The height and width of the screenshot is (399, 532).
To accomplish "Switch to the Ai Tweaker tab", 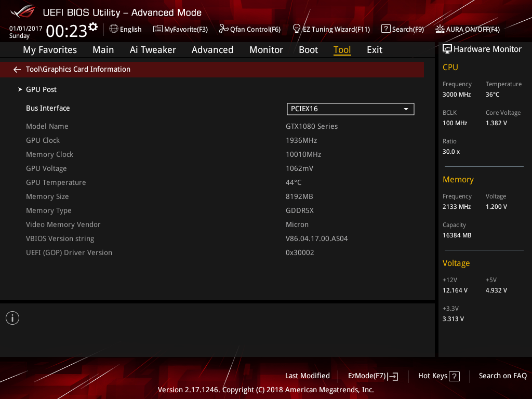I will coord(153,50).
